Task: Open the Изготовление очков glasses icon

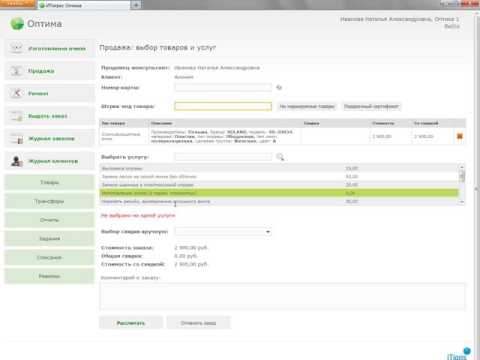Action: [16, 48]
